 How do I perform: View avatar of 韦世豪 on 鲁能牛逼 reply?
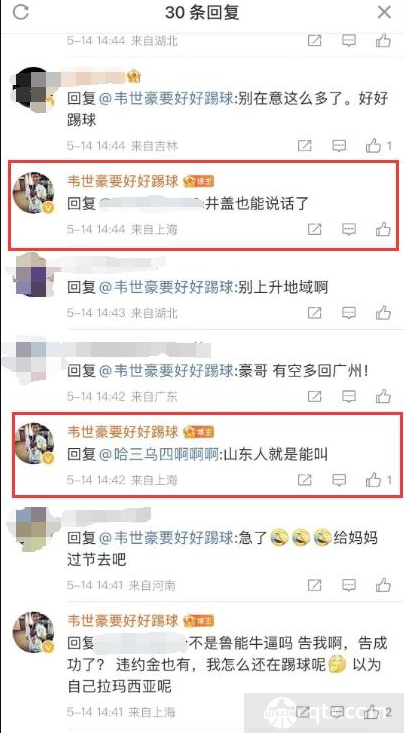pyautogui.click(x=34, y=632)
